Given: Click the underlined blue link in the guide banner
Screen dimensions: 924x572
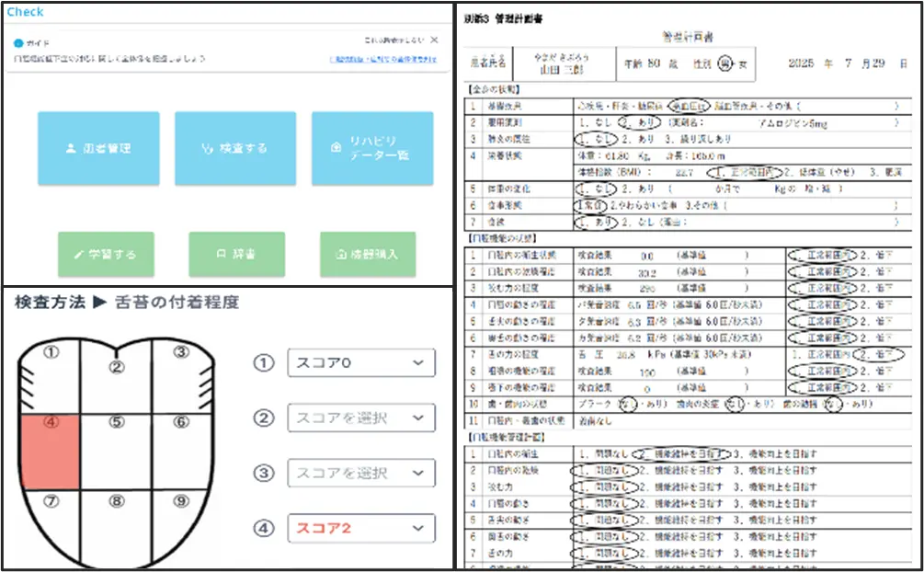Looking at the screenshot, I should pyautogui.click(x=383, y=60).
